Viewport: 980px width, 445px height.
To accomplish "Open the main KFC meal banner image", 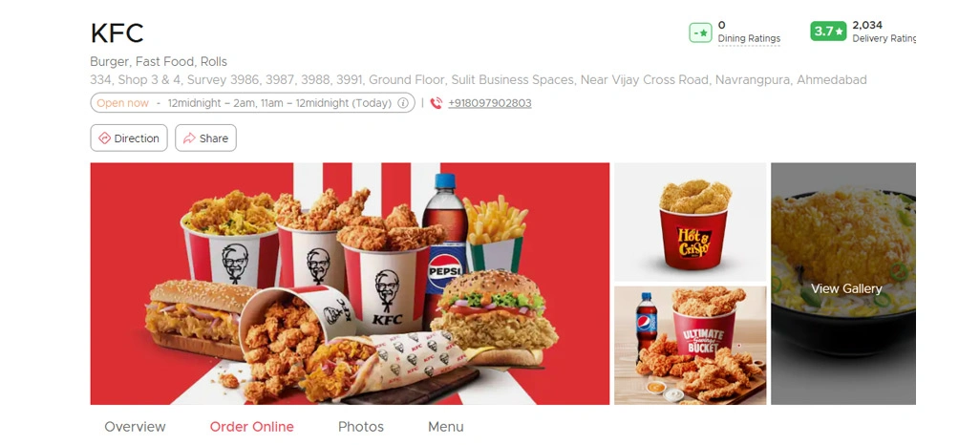I will click(x=350, y=284).
